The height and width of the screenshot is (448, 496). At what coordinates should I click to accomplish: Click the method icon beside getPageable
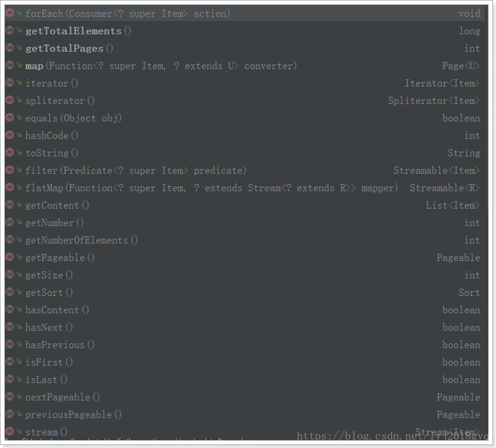(x=10, y=257)
